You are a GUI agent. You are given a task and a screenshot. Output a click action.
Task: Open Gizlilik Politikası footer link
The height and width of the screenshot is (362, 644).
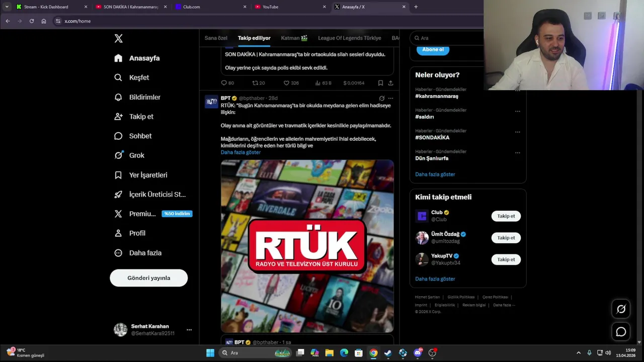pyautogui.click(x=461, y=297)
